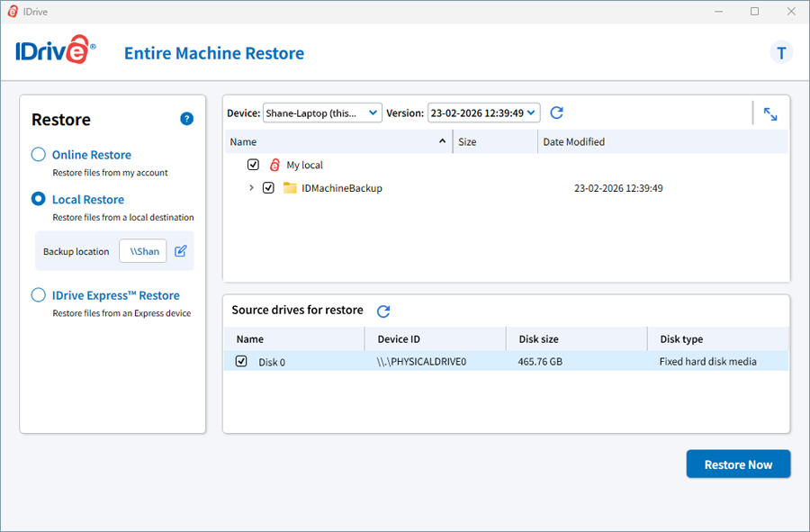This screenshot has width=810, height=532.
Task: Click the Restore Now button
Action: click(x=738, y=464)
